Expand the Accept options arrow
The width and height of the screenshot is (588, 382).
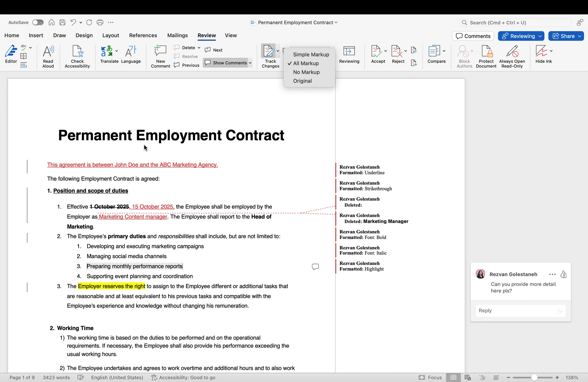(x=386, y=51)
